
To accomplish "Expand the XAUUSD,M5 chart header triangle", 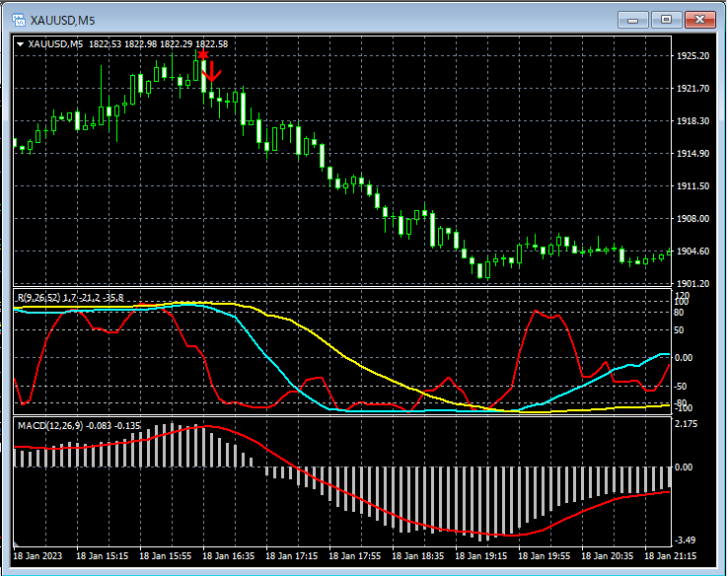I will (x=20, y=44).
